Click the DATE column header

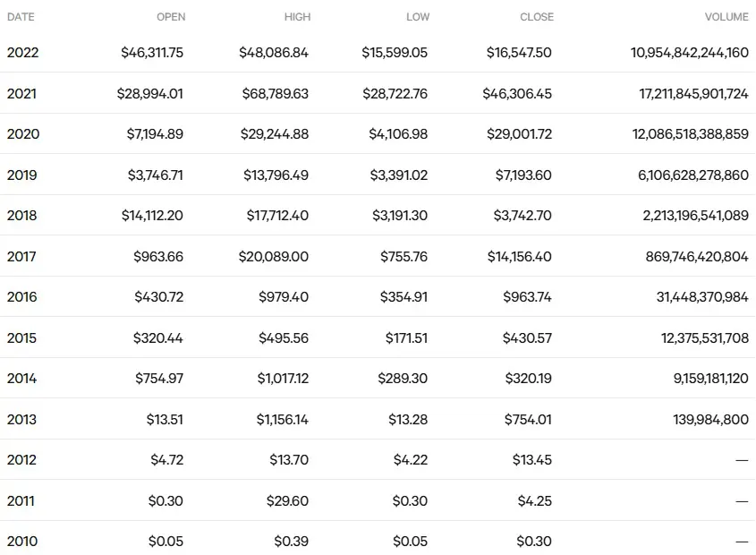pos(21,17)
